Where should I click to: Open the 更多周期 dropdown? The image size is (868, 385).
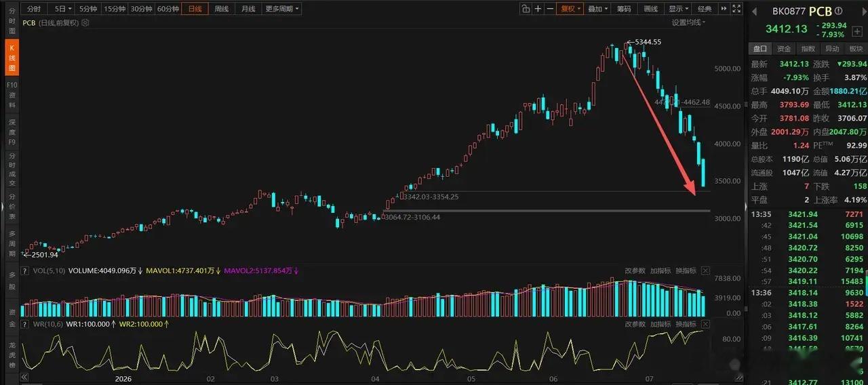[x=281, y=9]
